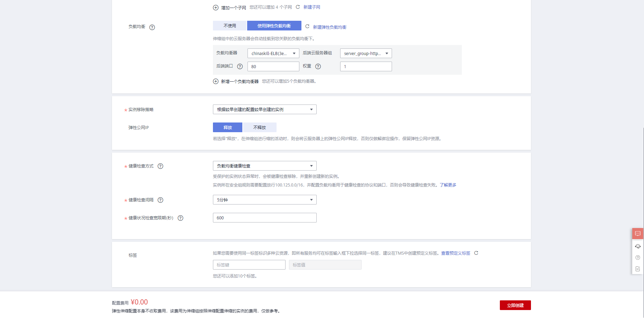Open the server_group-http backend group dropdown
The width and height of the screenshot is (644, 318).
click(366, 53)
